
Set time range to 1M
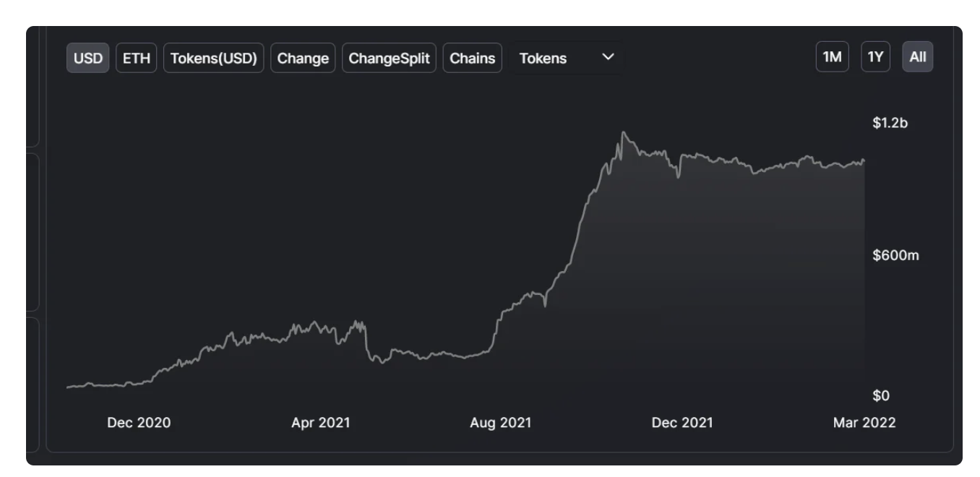pyautogui.click(x=833, y=58)
